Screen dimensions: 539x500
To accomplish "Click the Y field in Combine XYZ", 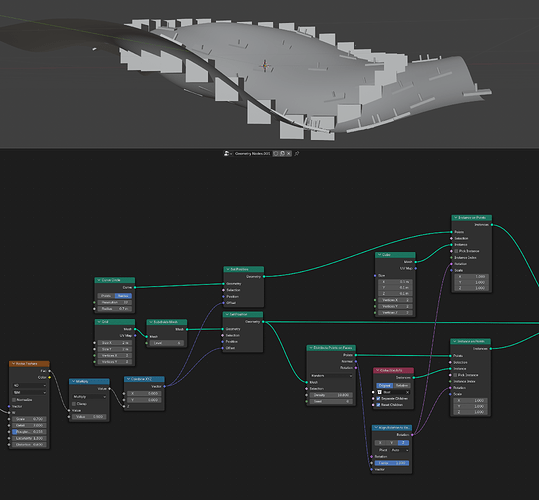I will (x=144, y=400).
